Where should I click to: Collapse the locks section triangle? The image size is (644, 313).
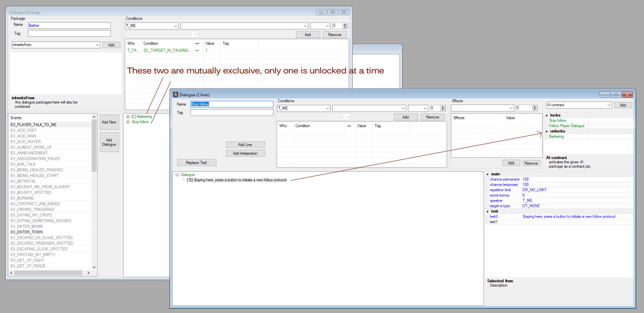546,115
